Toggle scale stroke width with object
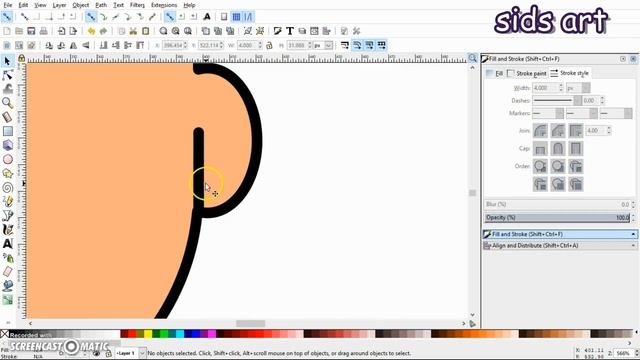The width and height of the screenshot is (640, 360). coord(345,45)
